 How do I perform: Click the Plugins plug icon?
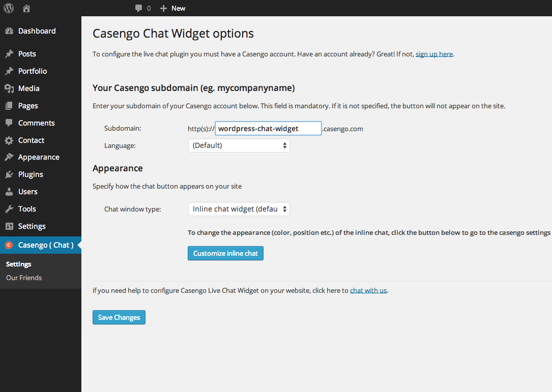[x=9, y=174]
